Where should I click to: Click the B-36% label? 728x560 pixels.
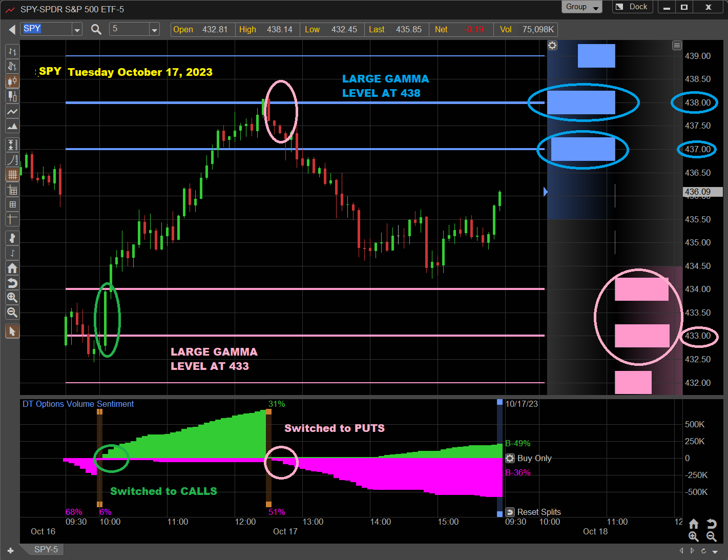click(518, 472)
